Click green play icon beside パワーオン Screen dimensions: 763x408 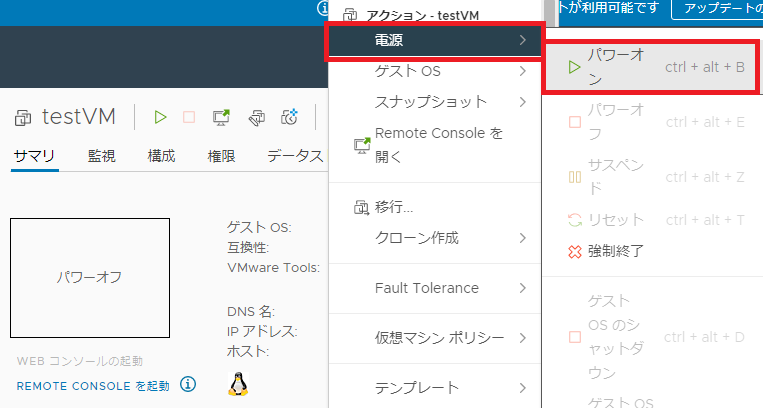pos(575,67)
